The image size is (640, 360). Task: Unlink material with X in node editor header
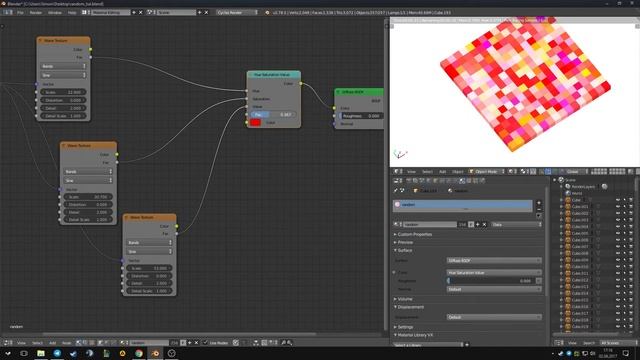[196, 343]
